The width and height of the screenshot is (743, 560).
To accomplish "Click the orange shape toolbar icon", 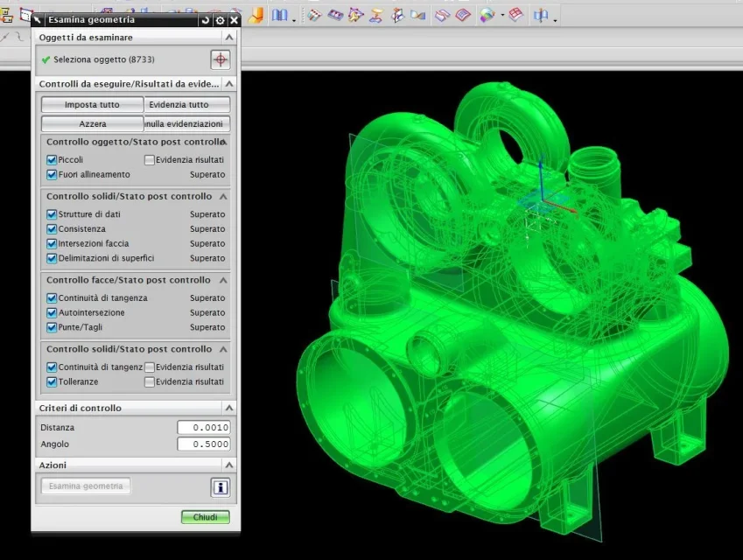I will 256,15.
